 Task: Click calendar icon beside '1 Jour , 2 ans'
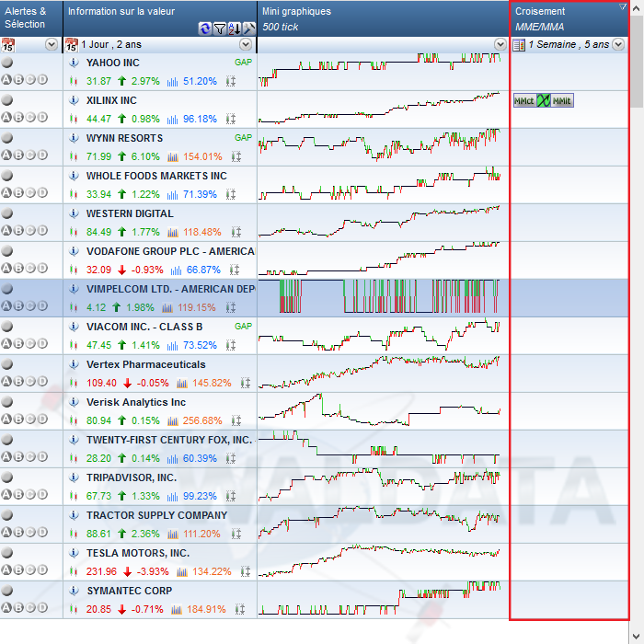tap(72, 44)
